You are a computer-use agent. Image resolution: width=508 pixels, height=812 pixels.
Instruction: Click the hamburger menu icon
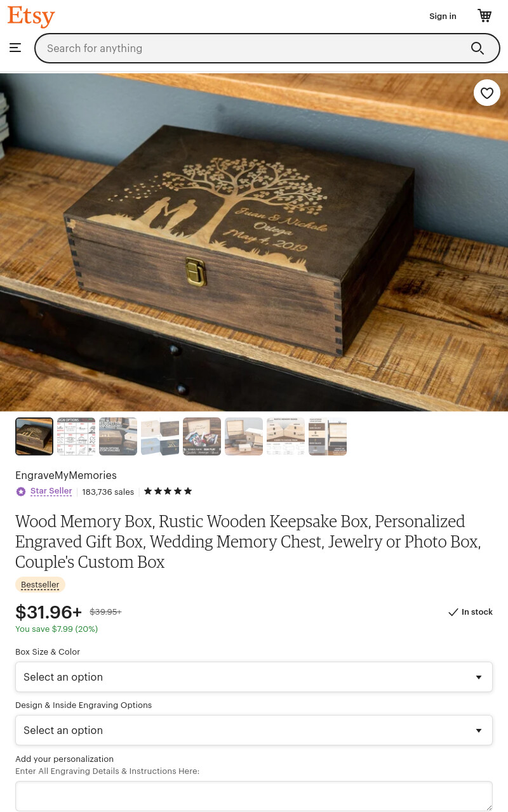(x=15, y=48)
